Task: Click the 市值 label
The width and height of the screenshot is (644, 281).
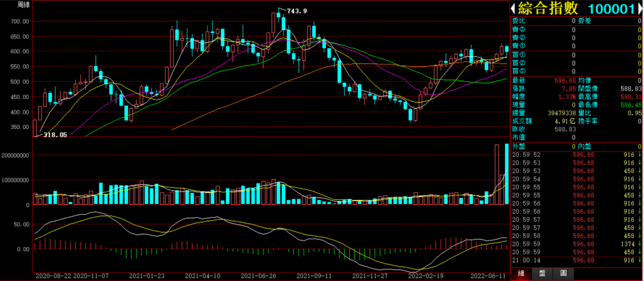Action: tap(518, 137)
